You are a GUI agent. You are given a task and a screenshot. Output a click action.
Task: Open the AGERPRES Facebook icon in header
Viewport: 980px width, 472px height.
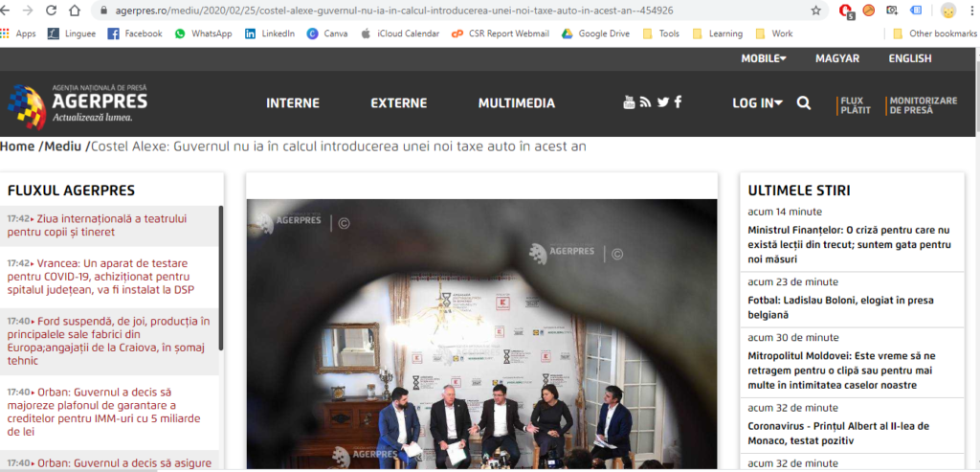(679, 102)
